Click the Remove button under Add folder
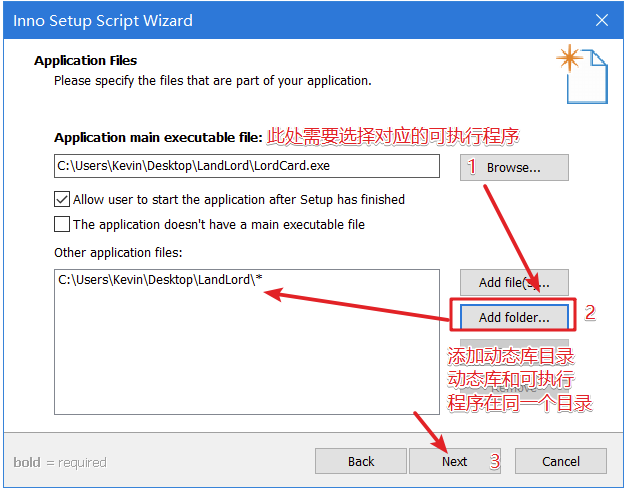Screen dimensions: 625x490 coord(514,387)
